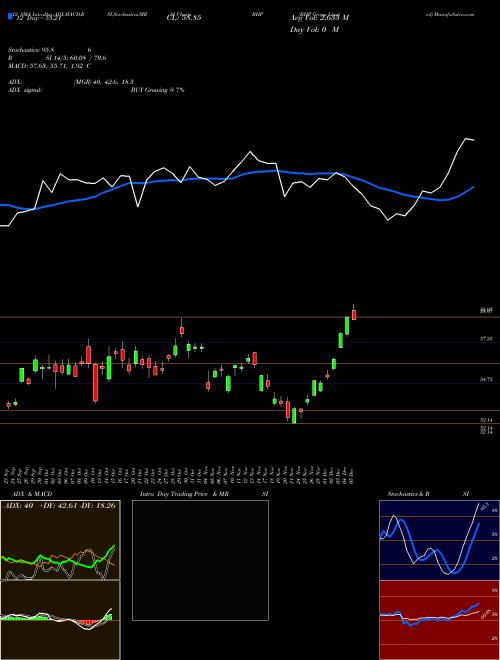Click the blue 12 Day SMA legend square
The width and height of the screenshot is (500, 660).
[10, 16]
